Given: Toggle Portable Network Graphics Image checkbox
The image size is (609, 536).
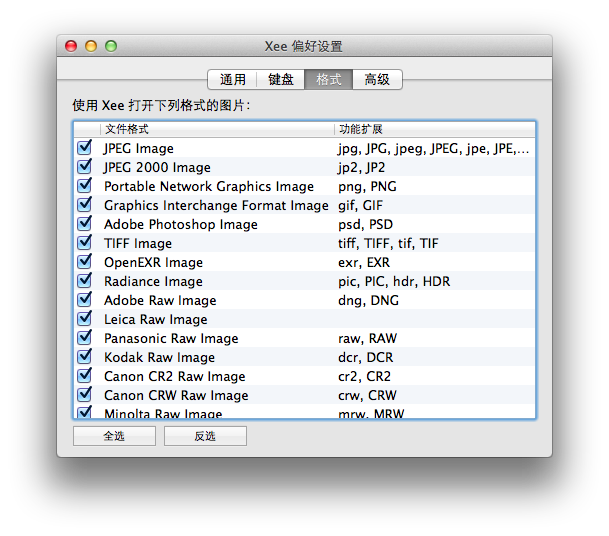Looking at the screenshot, I should pyautogui.click(x=84, y=186).
